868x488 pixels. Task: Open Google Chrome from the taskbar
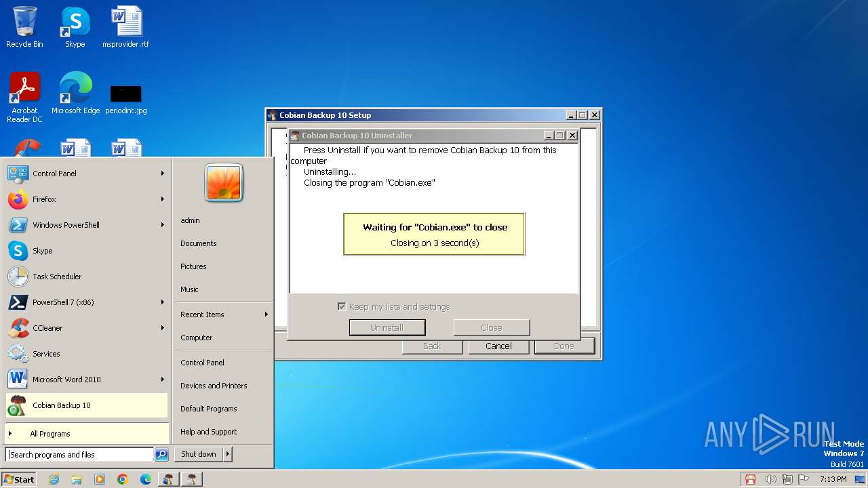tap(123, 479)
